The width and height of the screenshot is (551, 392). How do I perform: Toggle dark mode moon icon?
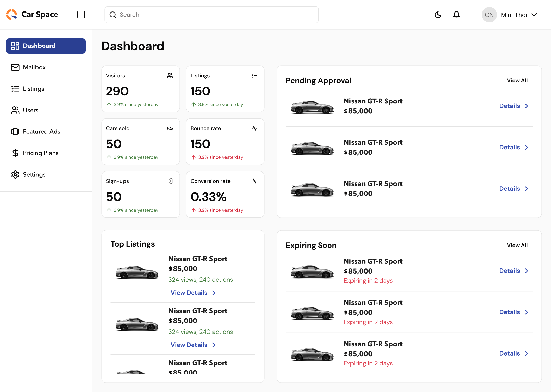438,15
